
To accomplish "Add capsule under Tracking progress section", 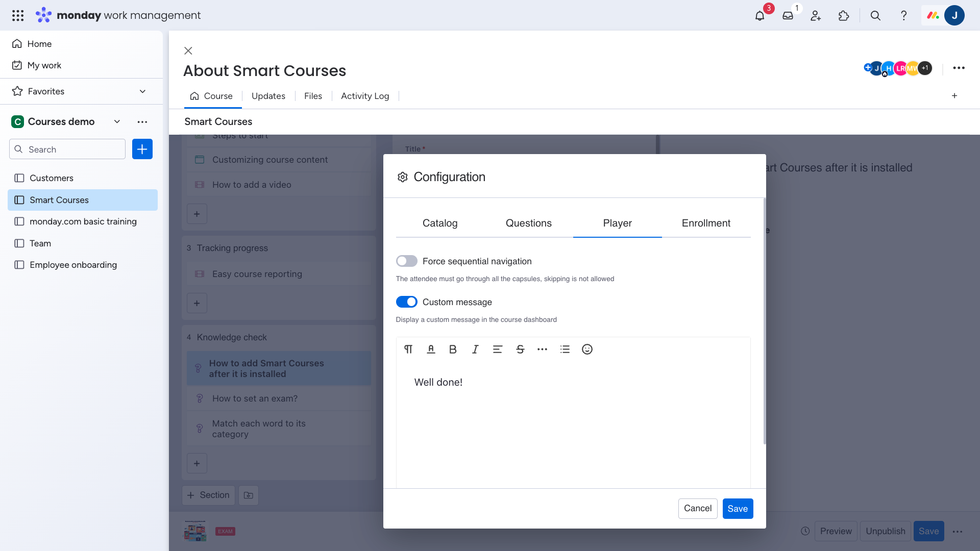I will [x=197, y=304].
